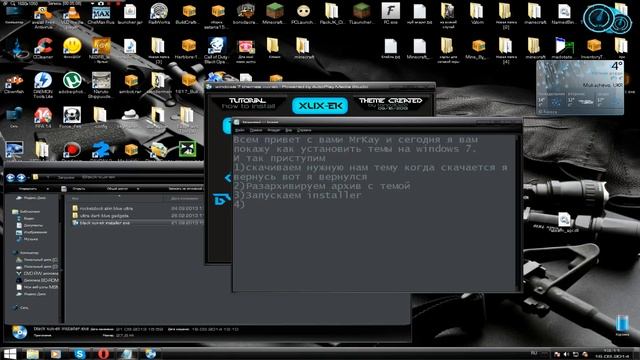Screen dimensions: 640x360
Task: Click the THEME CREATED label in installer
Action: point(390,100)
